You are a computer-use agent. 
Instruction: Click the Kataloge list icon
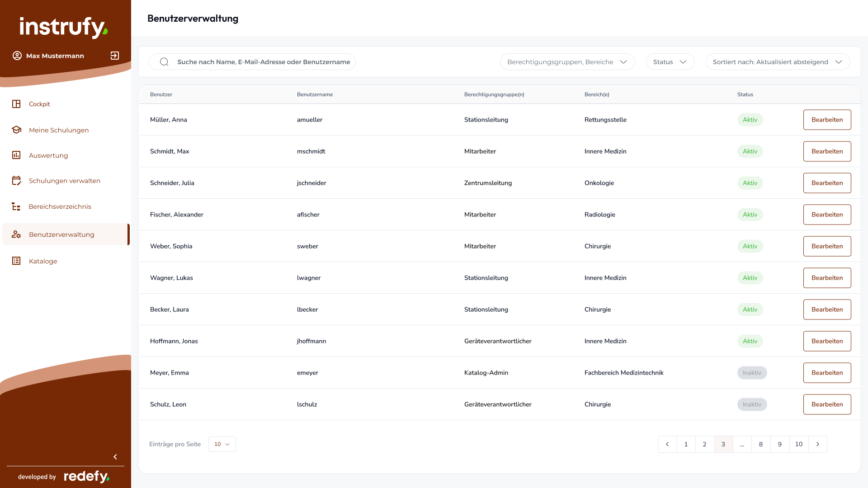(16, 261)
